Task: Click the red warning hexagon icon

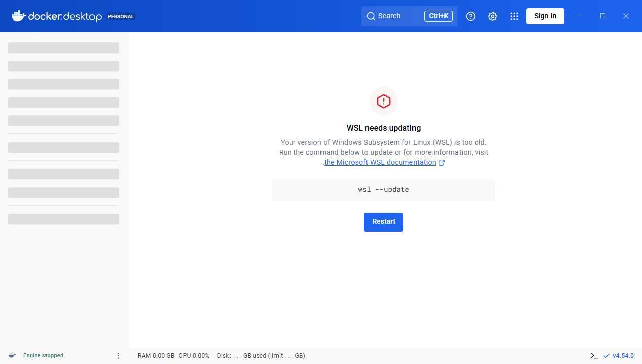Action: click(384, 101)
